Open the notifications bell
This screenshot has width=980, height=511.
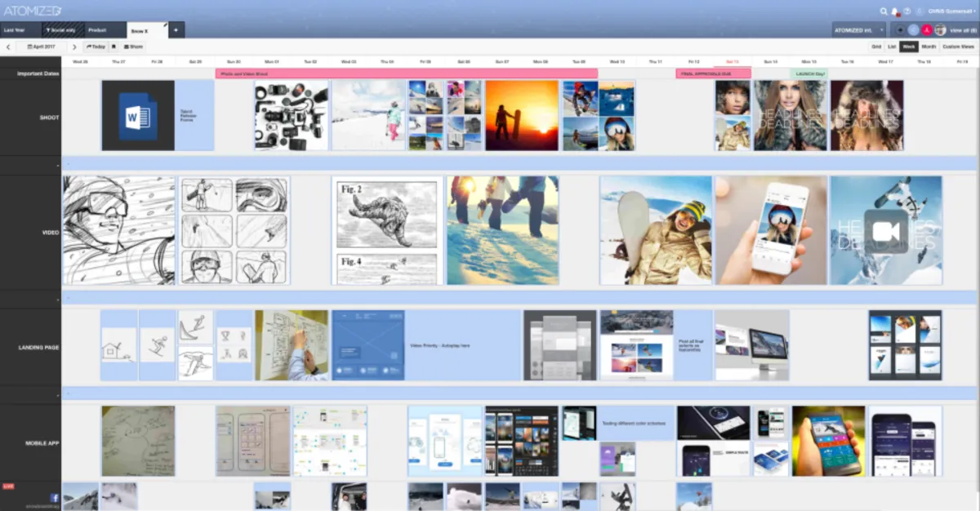pyautogui.click(x=895, y=11)
